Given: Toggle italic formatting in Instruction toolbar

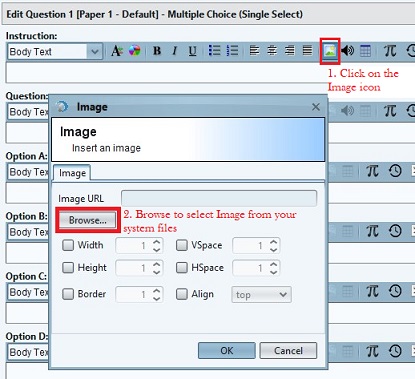Looking at the screenshot, I should coord(174,51).
